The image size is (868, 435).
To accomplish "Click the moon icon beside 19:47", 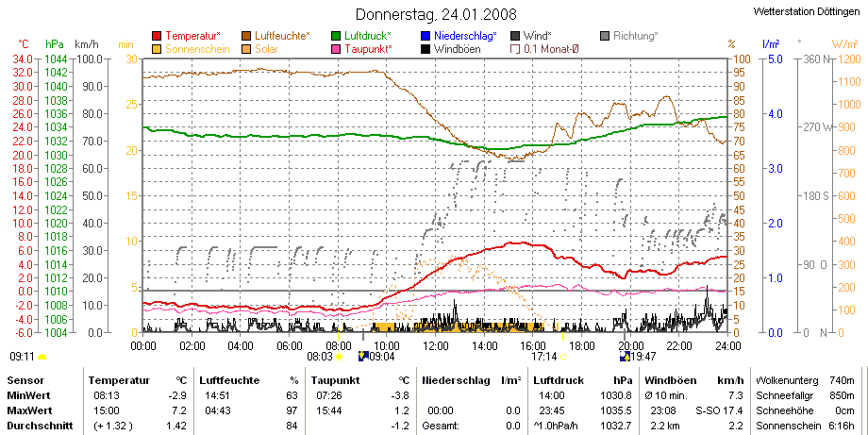I will pos(625,357).
